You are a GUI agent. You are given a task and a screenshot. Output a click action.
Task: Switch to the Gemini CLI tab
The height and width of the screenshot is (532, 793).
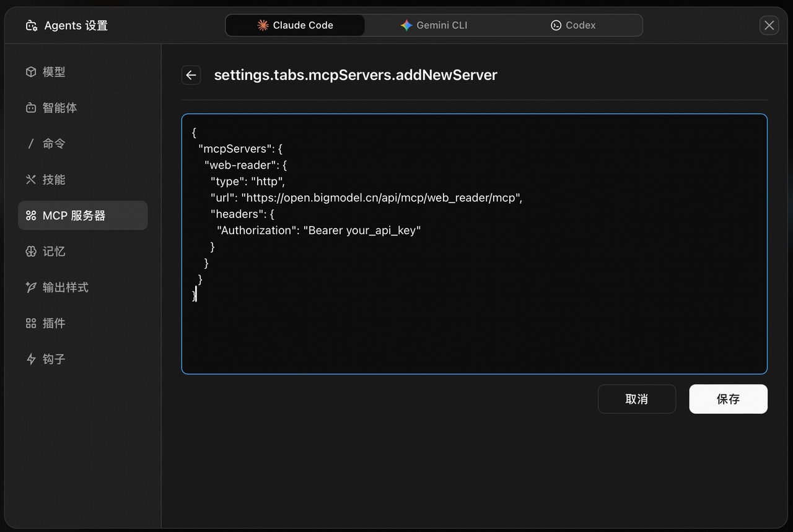click(434, 25)
